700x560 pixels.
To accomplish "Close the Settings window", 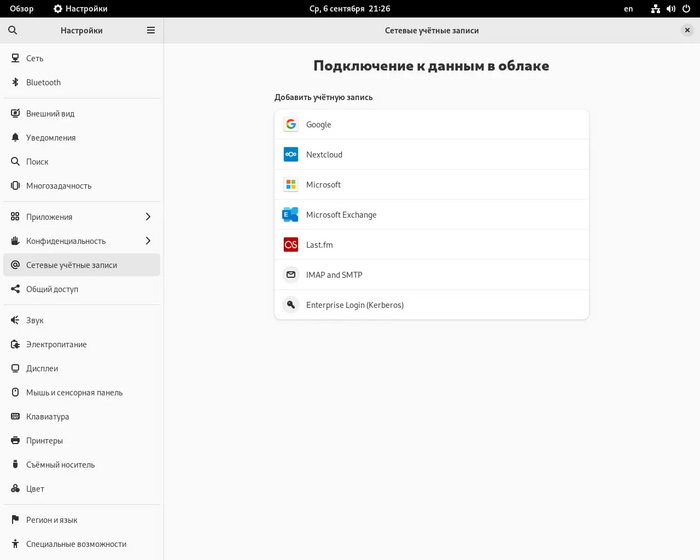I will 688,30.
